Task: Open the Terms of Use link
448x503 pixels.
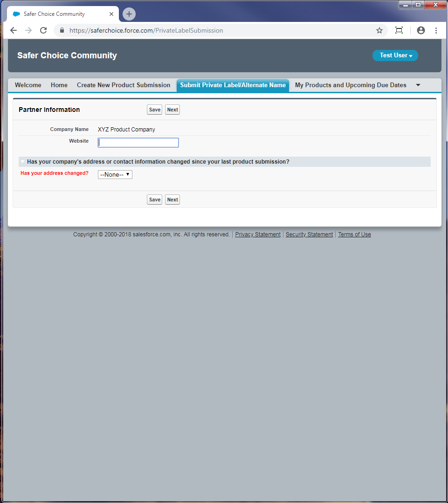Action: (354, 234)
